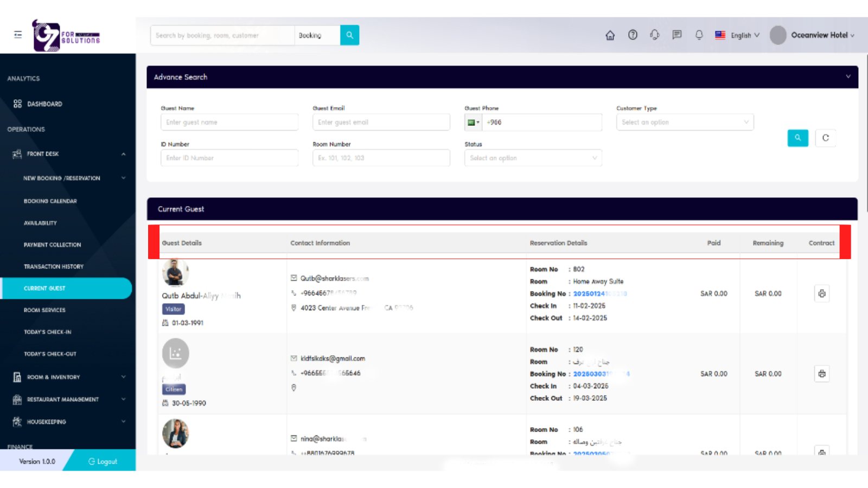Image resolution: width=868 pixels, height=488 pixels.
Task: Collapse the Front Desk section chevron
Action: tap(124, 153)
